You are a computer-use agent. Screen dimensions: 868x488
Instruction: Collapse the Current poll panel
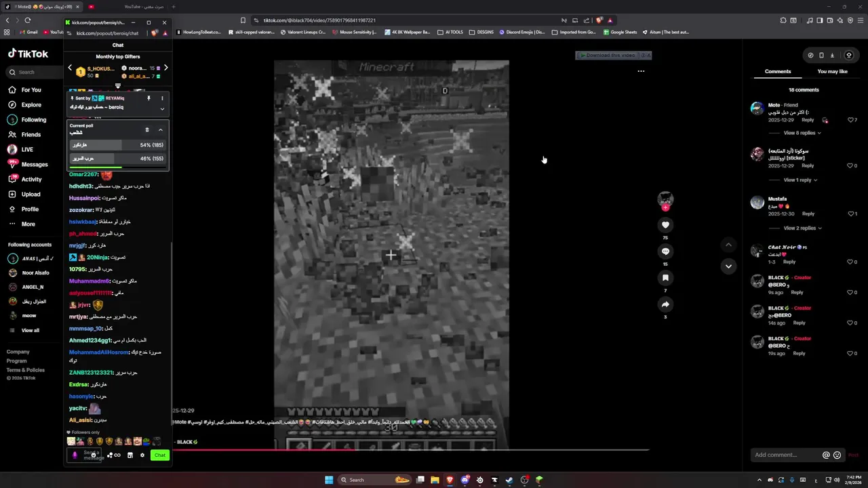pyautogui.click(x=161, y=129)
